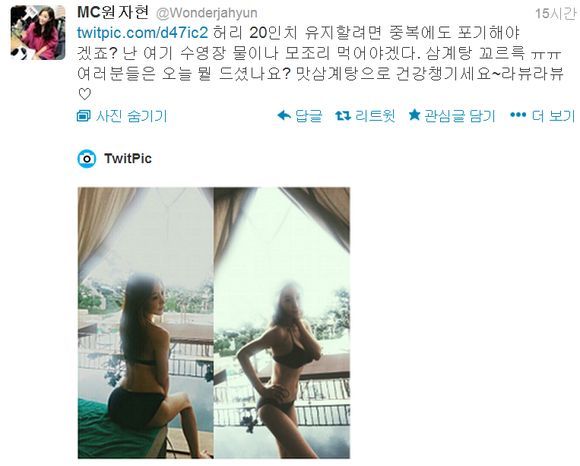Select the 리트윗 retweet text
This screenshot has height=466, width=580.
[375, 116]
